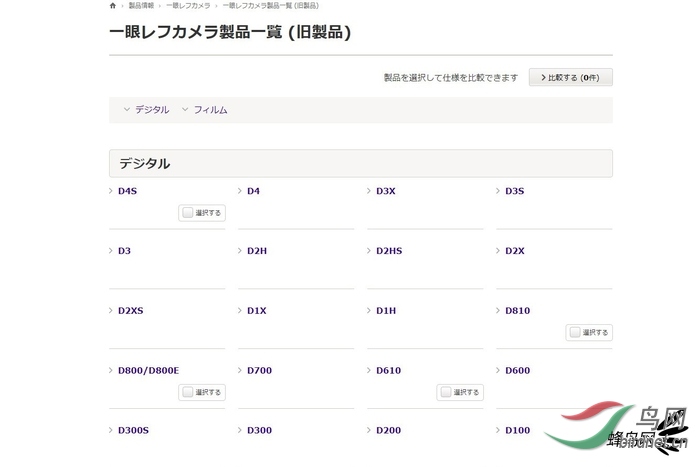Open the 一眼レフカメラ breadcrumb link
The height and width of the screenshot is (467, 700).
[x=188, y=6]
